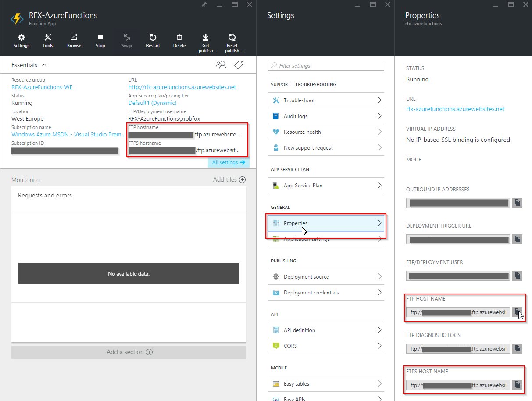This screenshot has height=401, width=532.
Task: Click the Reset publish profile icon
Action: pos(232,38)
